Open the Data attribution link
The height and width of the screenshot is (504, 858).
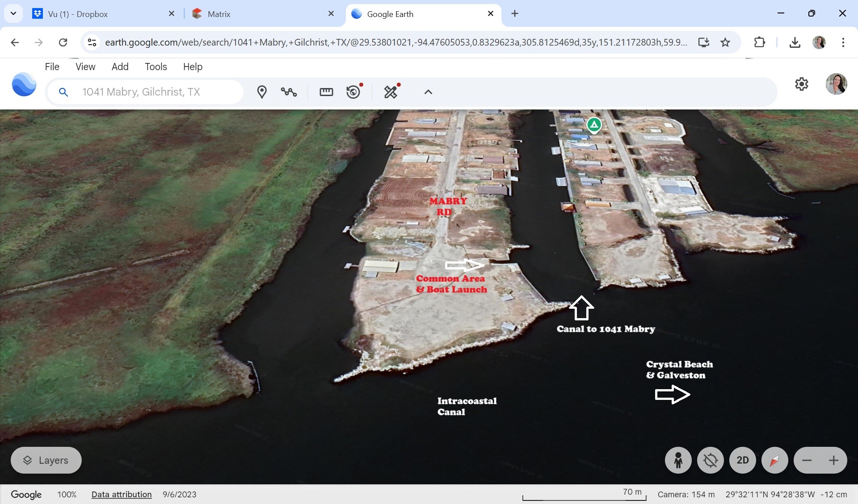click(x=122, y=494)
